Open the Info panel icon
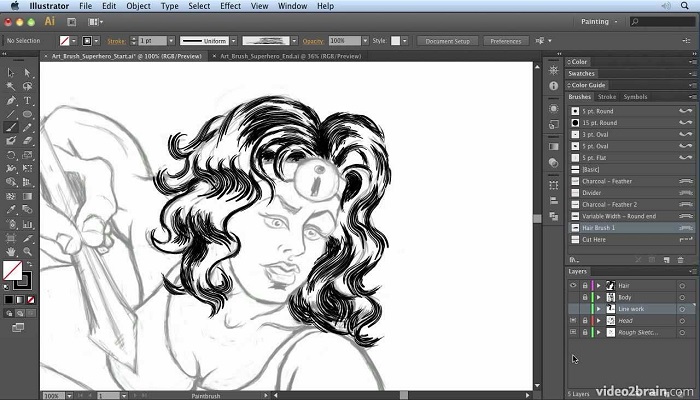Viewport: 700px width, 400px height. pyautogui.click(x=554, y=86)
